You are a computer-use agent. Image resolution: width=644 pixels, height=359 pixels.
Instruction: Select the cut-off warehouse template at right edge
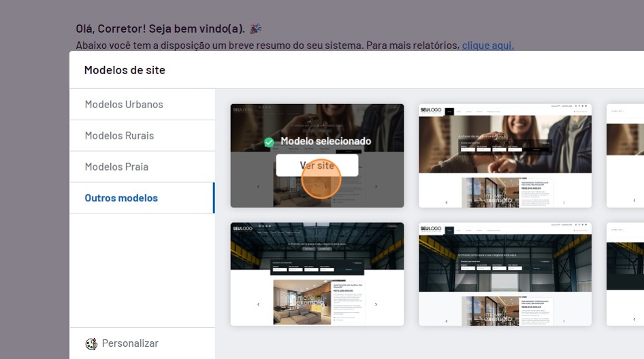626,274
